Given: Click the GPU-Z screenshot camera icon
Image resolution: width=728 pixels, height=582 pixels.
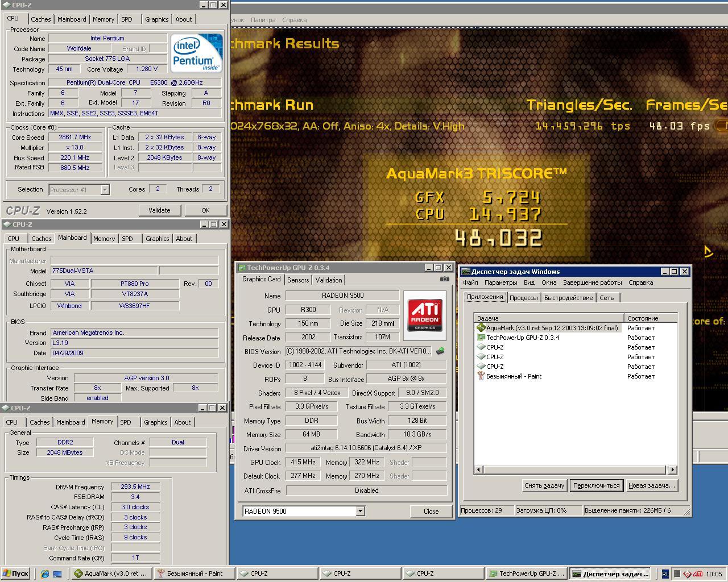Looking at the screenshot, I should pyautogui.click(x=444, y=279).
